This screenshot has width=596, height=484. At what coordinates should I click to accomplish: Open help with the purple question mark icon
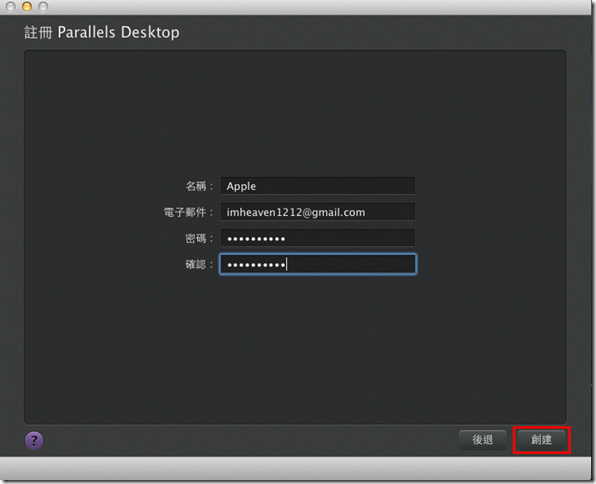(34, 440)
